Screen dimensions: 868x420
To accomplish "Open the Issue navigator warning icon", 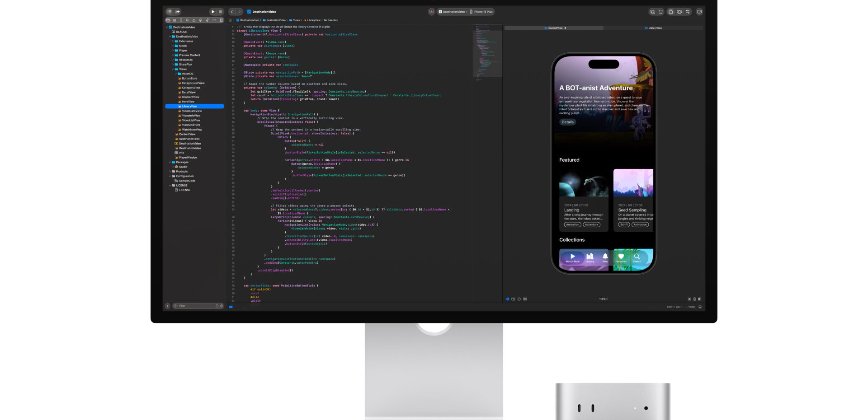I will click(194, 20).
